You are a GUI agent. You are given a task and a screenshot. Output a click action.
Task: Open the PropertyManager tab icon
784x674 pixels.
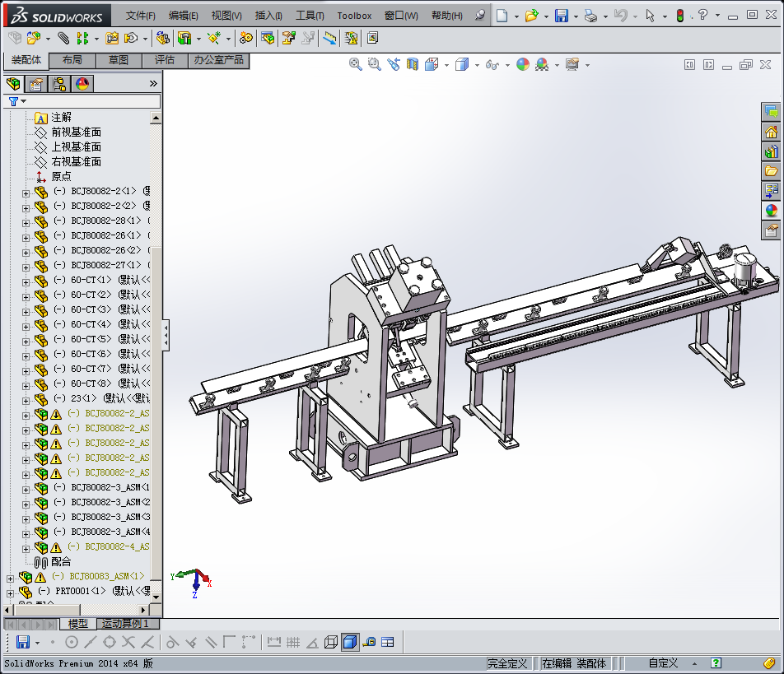36,84
